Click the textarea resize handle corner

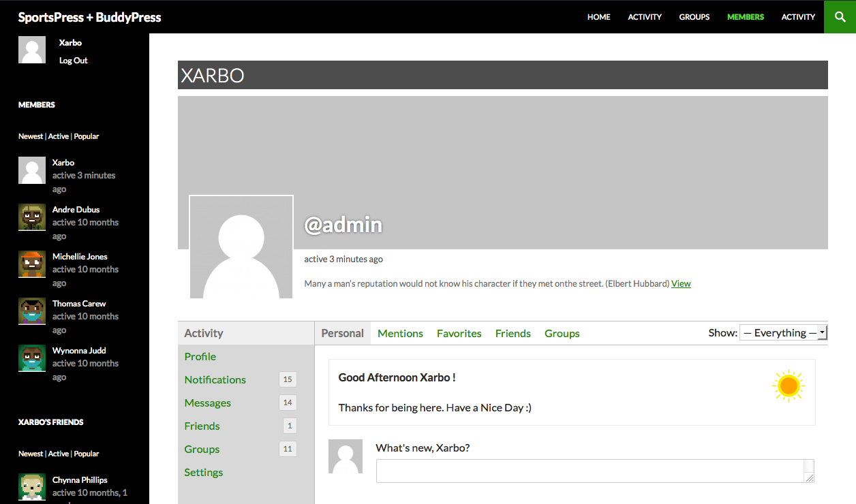pyautogui.click(x=810, y=478)
